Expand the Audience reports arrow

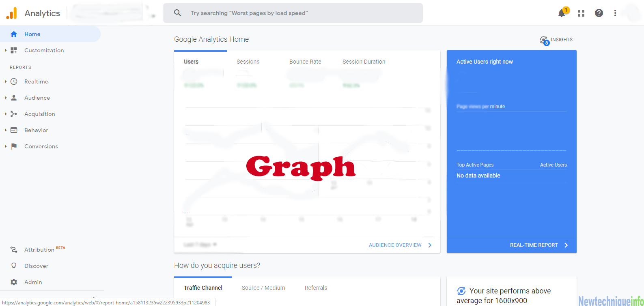pos(6,98)
